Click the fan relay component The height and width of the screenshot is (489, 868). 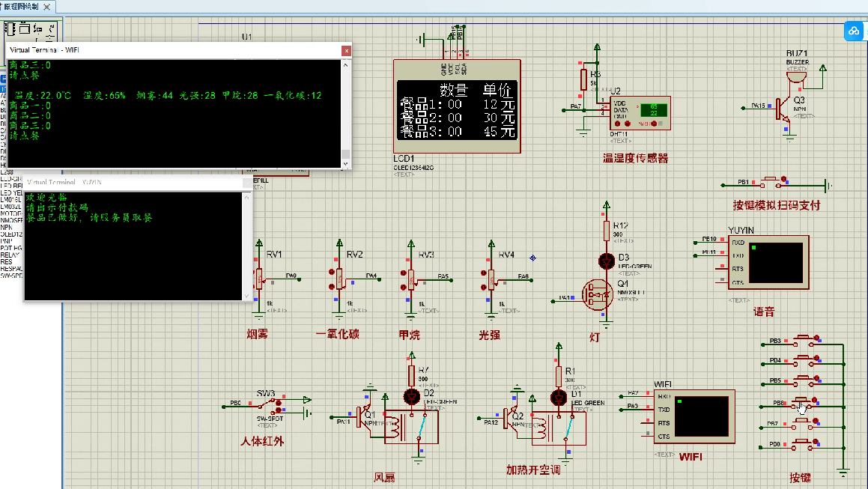point(410,428)
